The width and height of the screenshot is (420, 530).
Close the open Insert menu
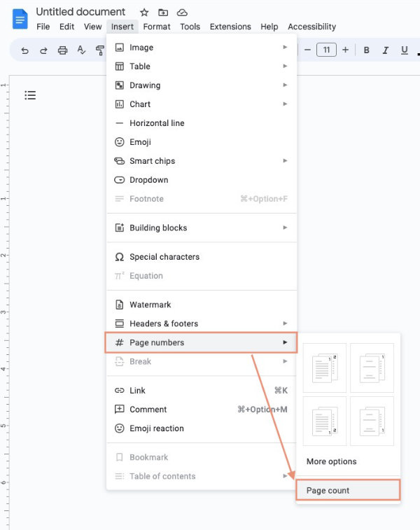[122, 27]
